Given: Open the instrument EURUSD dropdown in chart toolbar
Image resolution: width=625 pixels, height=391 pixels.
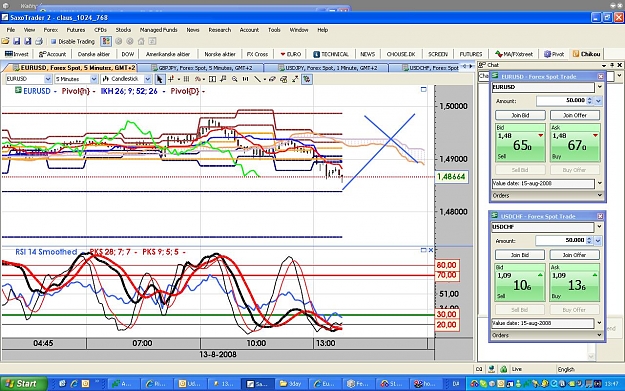Looking at the screenshot, I should (x=48, y=79).
